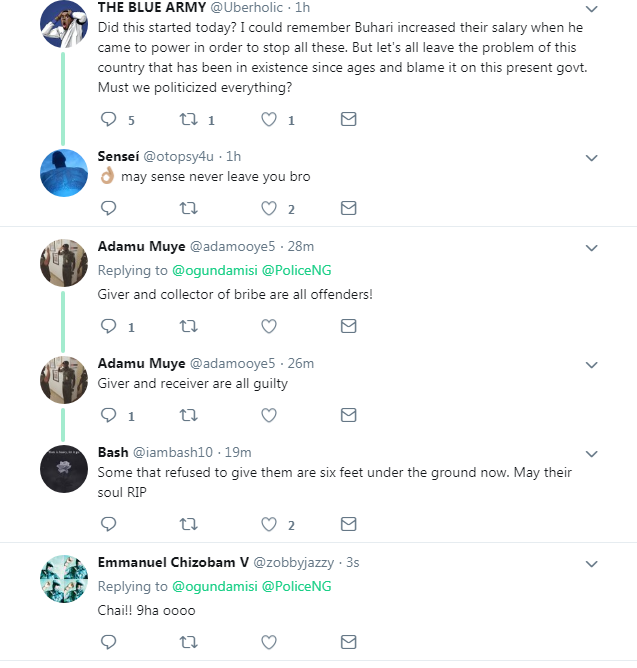Open THE BLUE ARMY's avatar

[64, 22]
